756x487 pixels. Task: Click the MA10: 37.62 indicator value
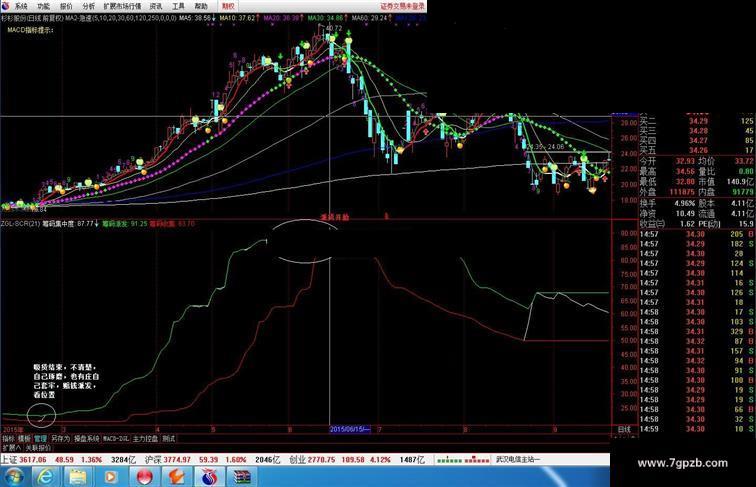240,18
